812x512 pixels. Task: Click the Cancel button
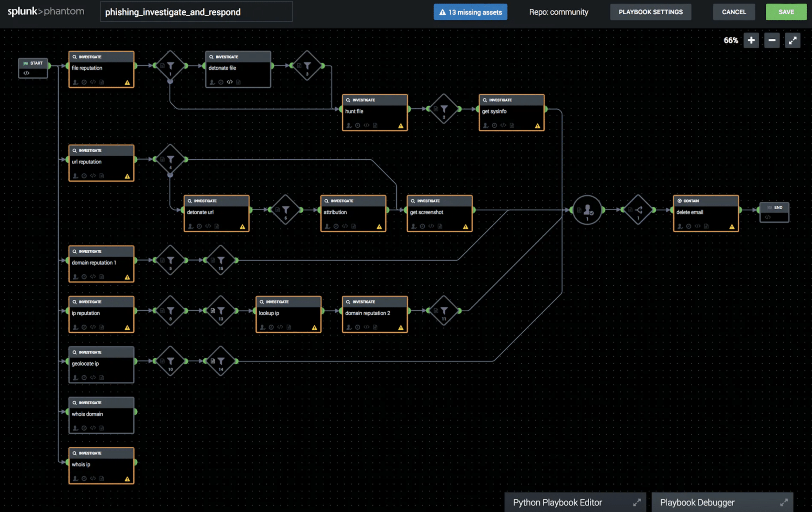click(x=733, y=12)
